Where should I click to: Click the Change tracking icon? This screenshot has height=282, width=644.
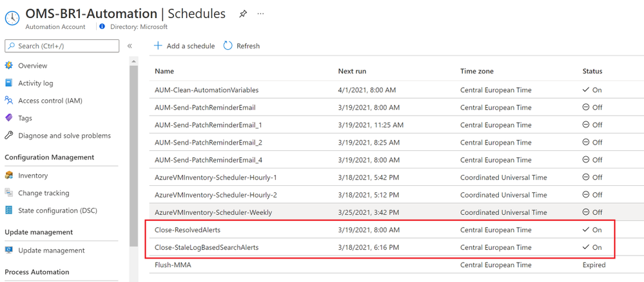(x=8, y=193)
